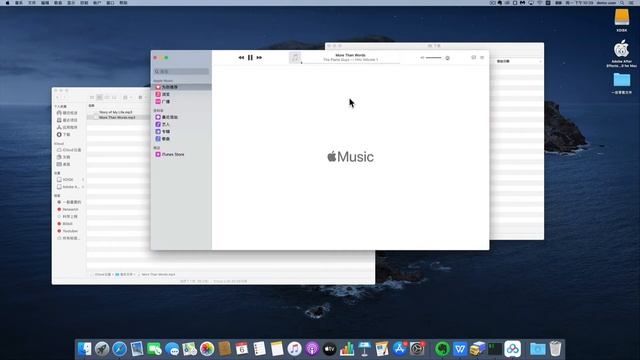Image resolution: width=640 pixels, height=360 pixels.
Task: Open iTunes Store in Music sidebar
Action: point(182,155)
